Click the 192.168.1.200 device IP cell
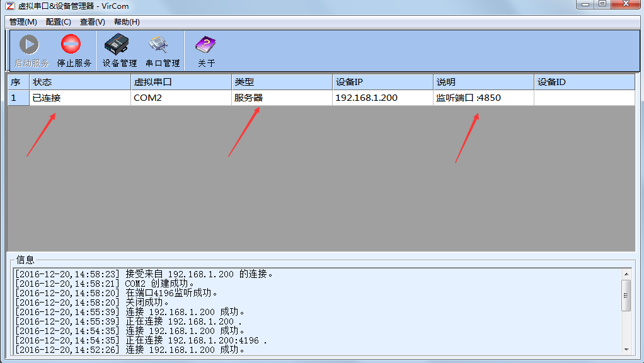The height and width of the screenshot is (363, 644). (366, 98)
